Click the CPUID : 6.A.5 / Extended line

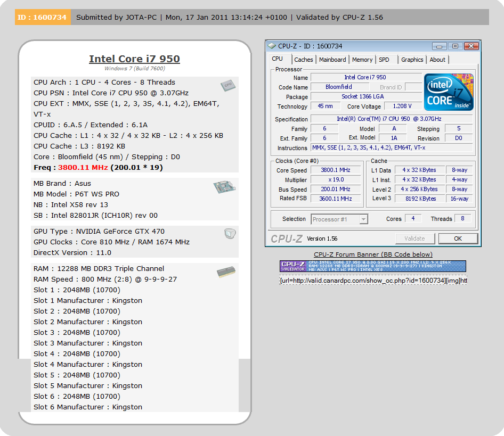pos(91,125)
